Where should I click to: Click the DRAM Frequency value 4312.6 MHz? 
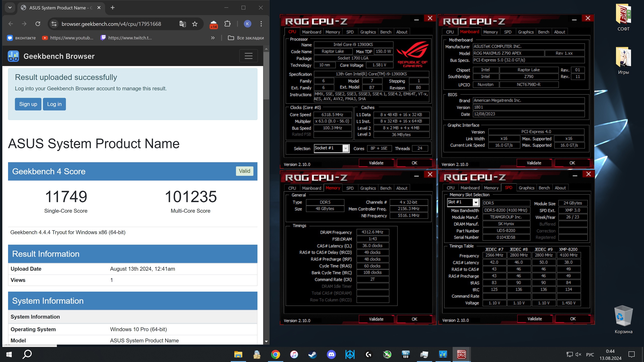372,232
